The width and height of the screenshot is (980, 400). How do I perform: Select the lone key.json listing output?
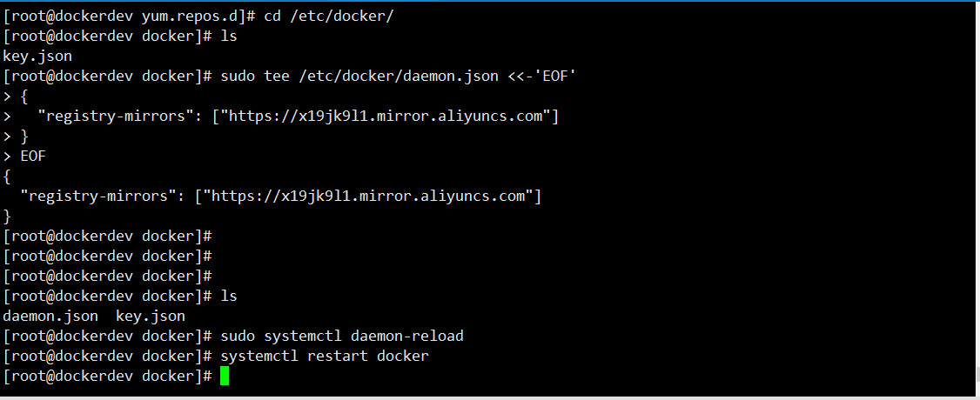click(x=37, y=57)
